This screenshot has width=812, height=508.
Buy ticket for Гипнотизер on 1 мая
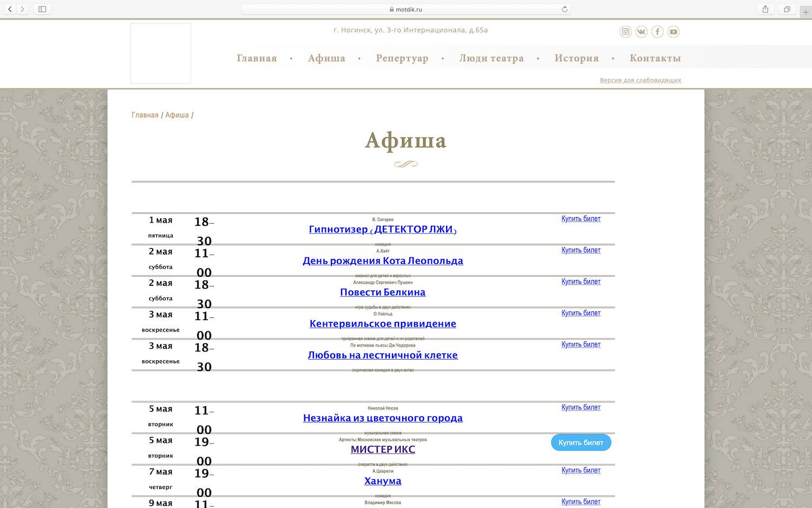tap(581, 219)
